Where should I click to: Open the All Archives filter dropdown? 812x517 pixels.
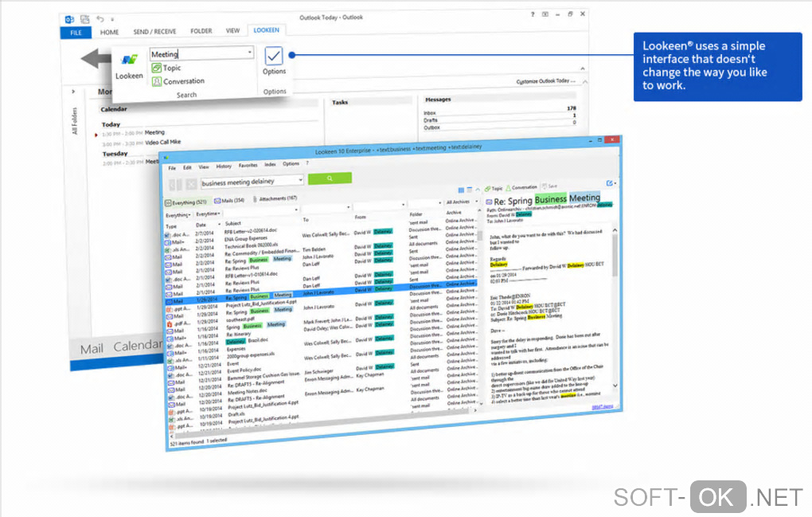pos(462,202)
